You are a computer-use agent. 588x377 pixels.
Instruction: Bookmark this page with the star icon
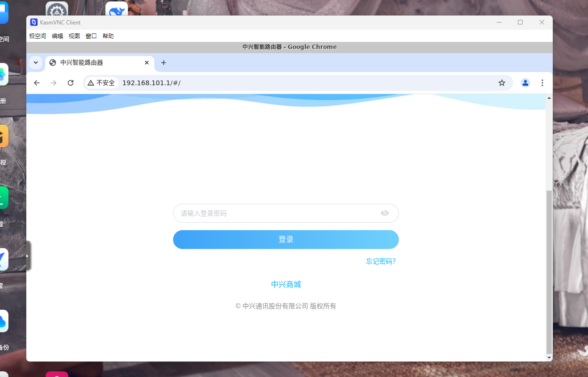click(x=502, y=83)
